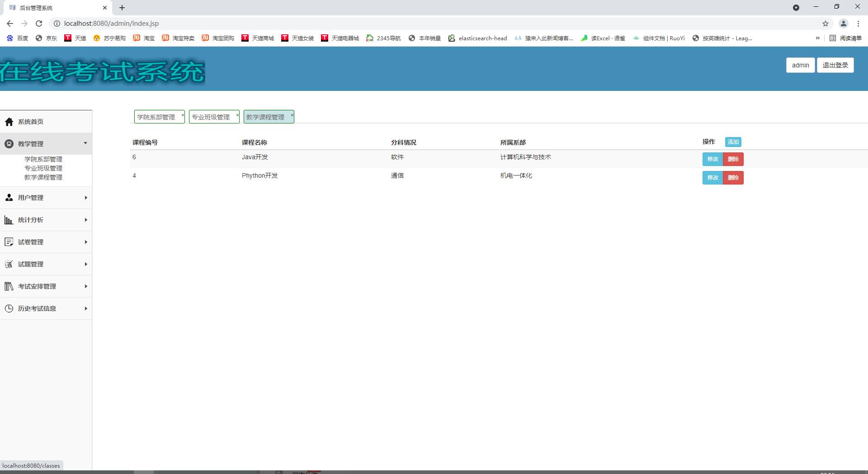Click 修改 for the Java开发 course
Viewport: 868px width, 474px height.
[712, 159]
